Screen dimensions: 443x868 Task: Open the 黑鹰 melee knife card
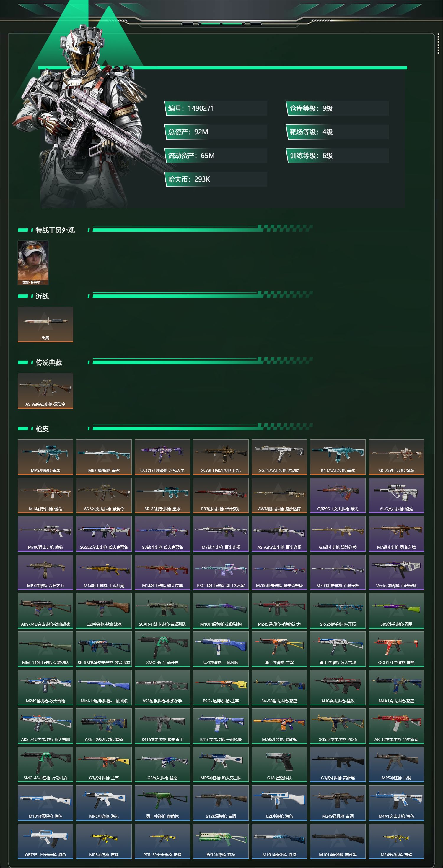click(x=45, y=325)
